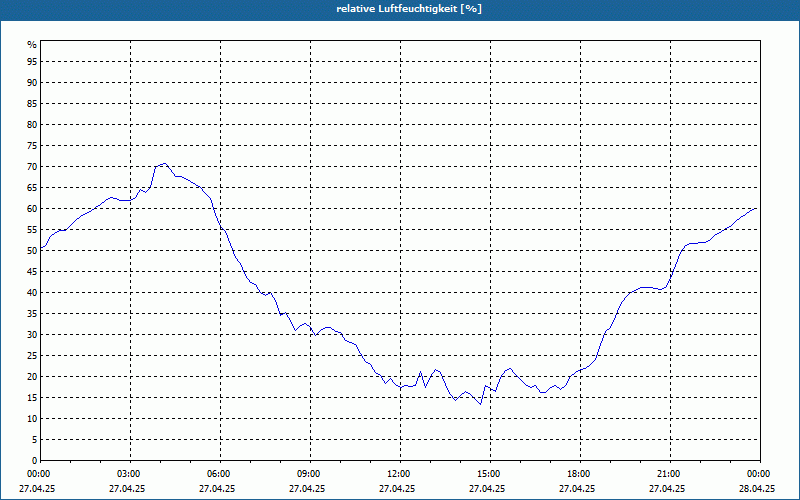Click the 18:00 time label
The height and width of the screenshot is (500, 800).
pyautogui.click(x=578, y=474)
